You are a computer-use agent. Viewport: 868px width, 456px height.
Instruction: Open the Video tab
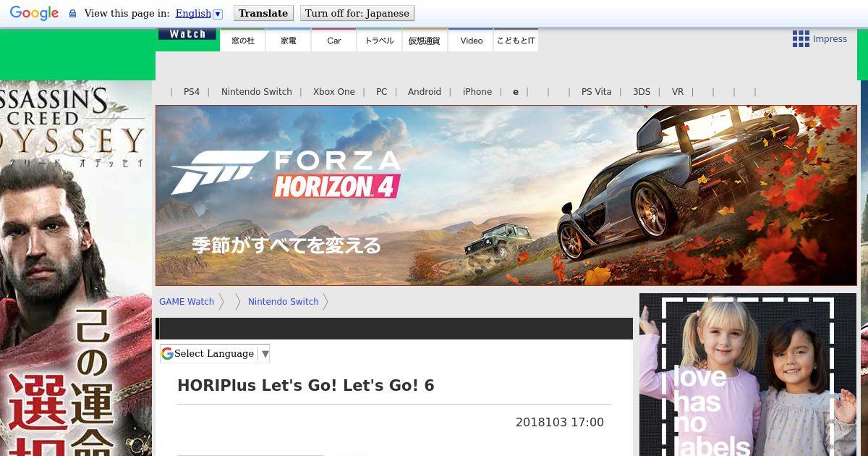tap(471, 41)
